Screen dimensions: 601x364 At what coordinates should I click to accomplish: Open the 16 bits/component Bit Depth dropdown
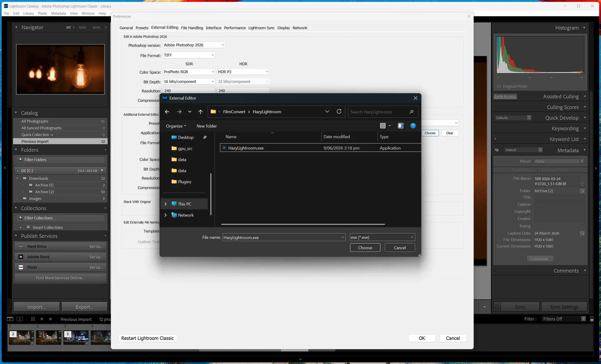click(189, 82)
